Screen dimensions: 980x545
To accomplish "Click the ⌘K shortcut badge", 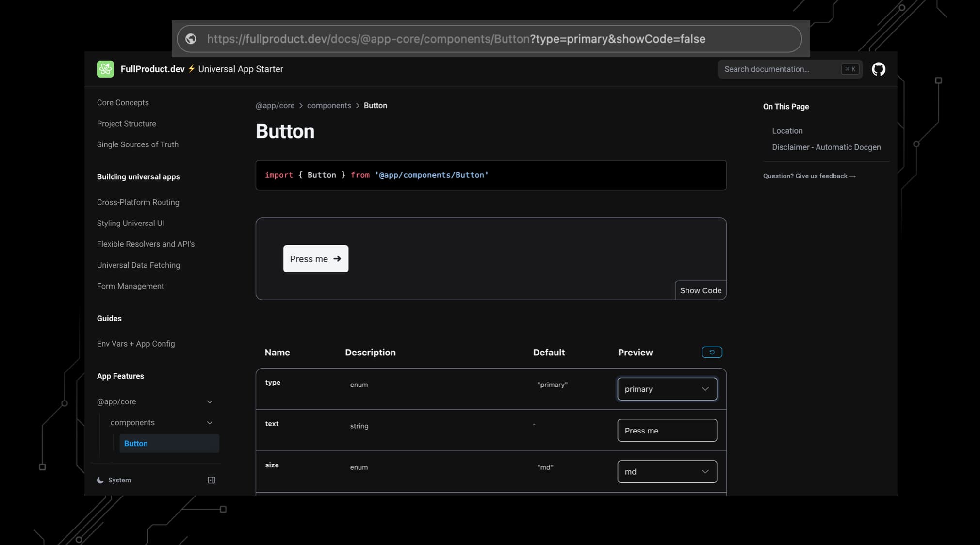I will (x=850, y=69).
